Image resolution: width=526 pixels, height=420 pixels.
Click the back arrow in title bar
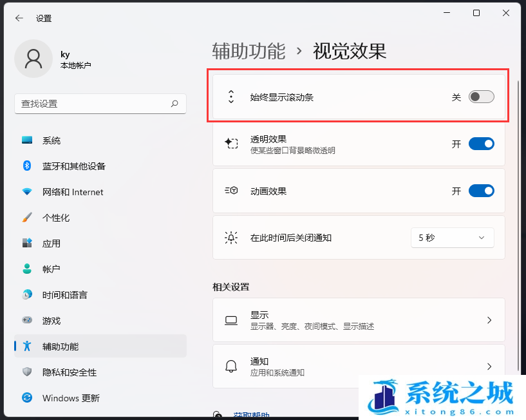click(19, 18)
